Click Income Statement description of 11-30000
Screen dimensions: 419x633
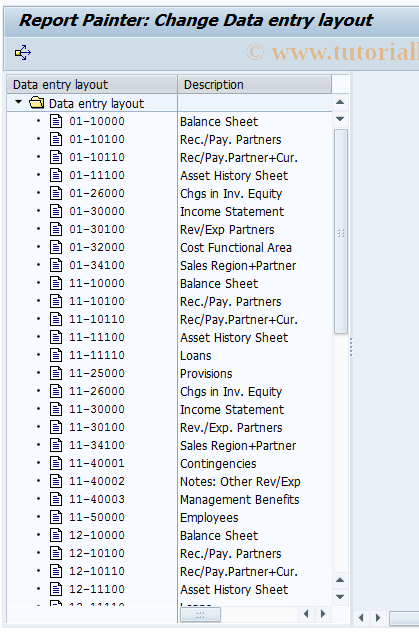coord(232,410)
